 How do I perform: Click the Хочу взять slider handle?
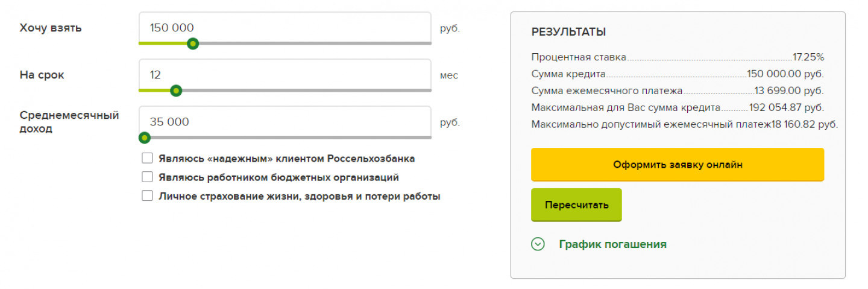[x=193, y=43]
